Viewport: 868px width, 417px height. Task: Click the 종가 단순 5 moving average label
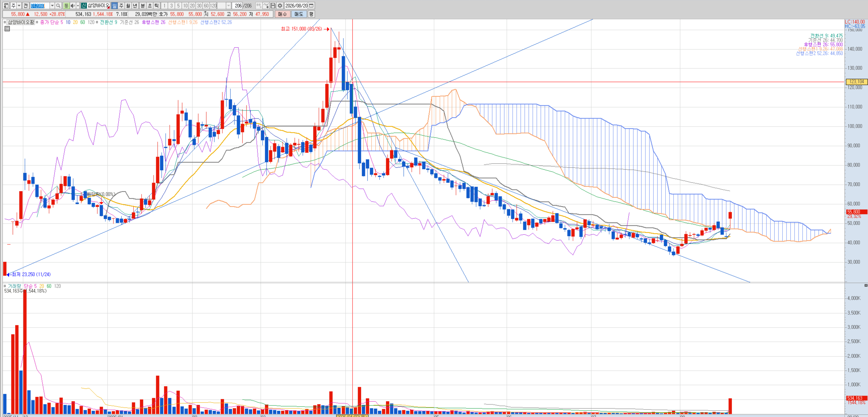tap(52, 22)
